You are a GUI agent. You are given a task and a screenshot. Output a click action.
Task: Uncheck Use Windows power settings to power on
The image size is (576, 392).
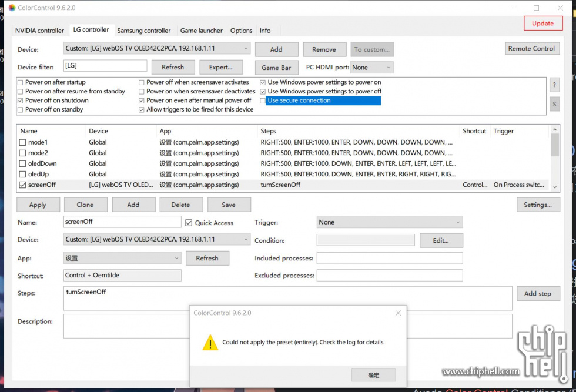click(263, 82)
